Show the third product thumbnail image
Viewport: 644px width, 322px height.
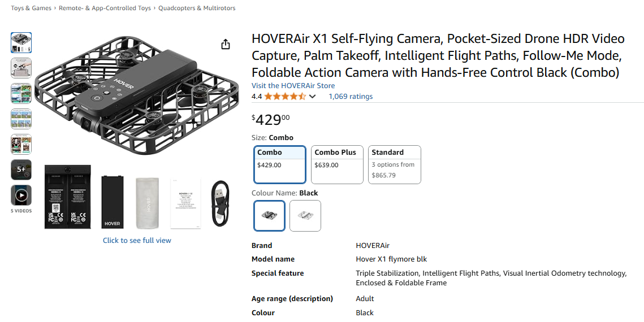(21, 93)
